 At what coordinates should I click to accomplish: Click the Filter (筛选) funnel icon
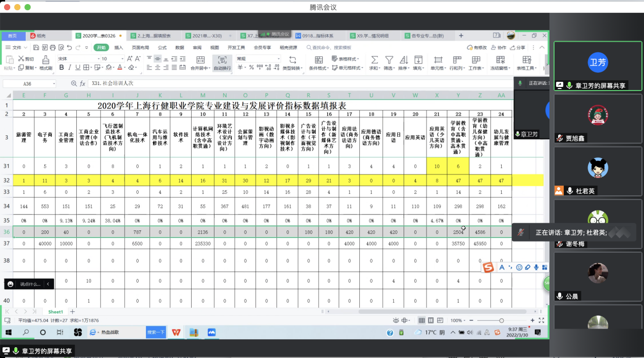[x=389, y=60]
